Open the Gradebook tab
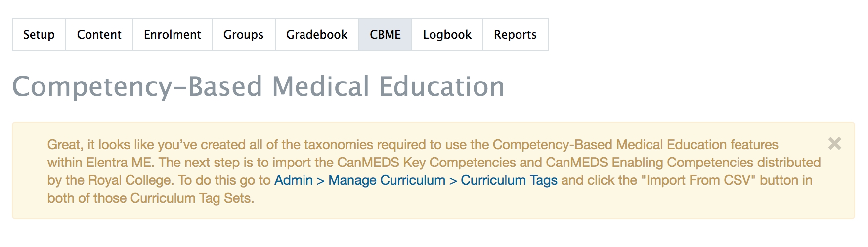Viewport: 868px width, 247px height. pos(317,35)
